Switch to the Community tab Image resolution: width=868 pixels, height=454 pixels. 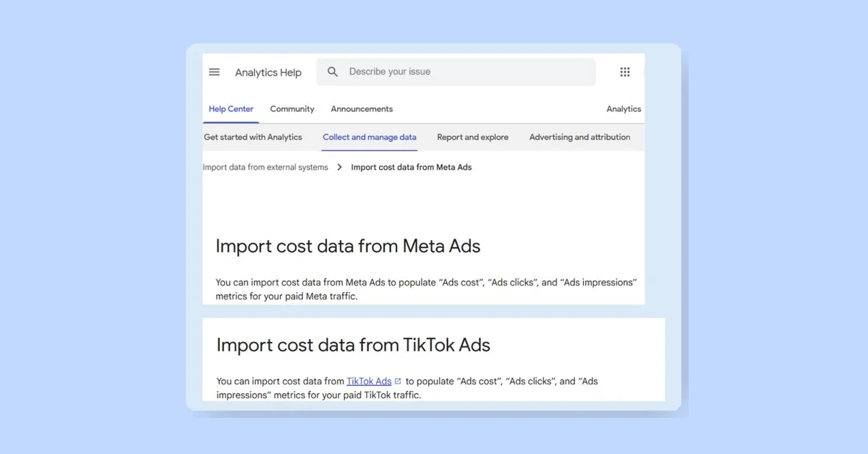tap(292, 109)
